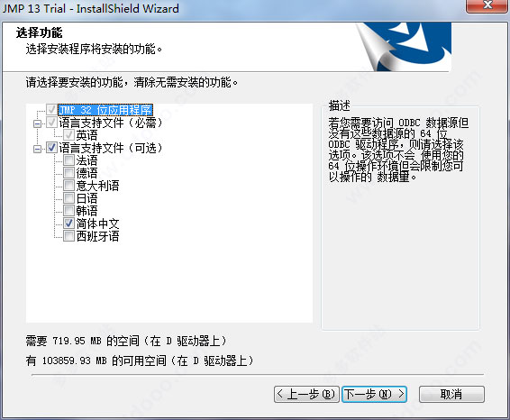Toggle the 语言支持文件（可选）parent checkbox

[51, 148]
